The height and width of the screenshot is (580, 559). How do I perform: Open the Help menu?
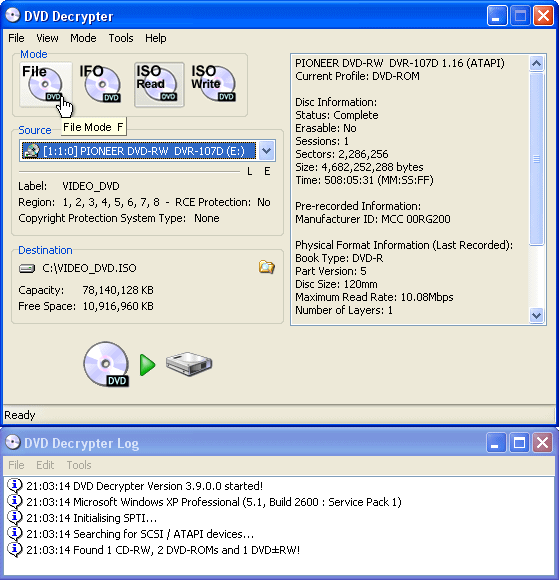(155, 38)
